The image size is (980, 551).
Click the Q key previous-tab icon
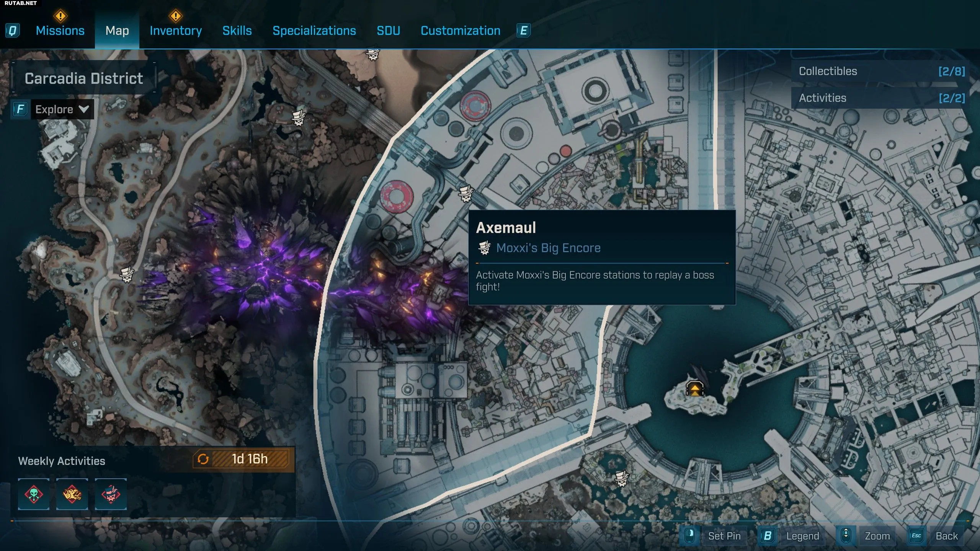pyautogui.click(x=13, y=31)
